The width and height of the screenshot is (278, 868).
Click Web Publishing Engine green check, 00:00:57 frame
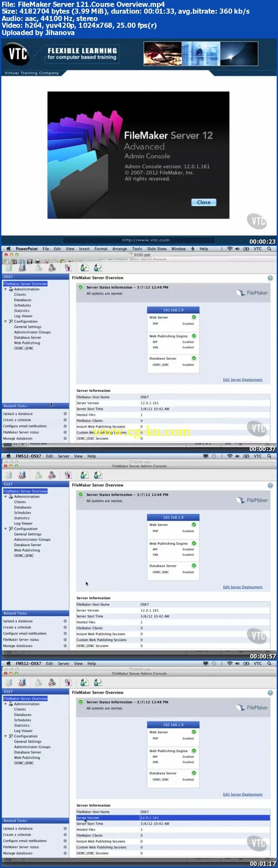pyautogui.click(x=194, y=543)
